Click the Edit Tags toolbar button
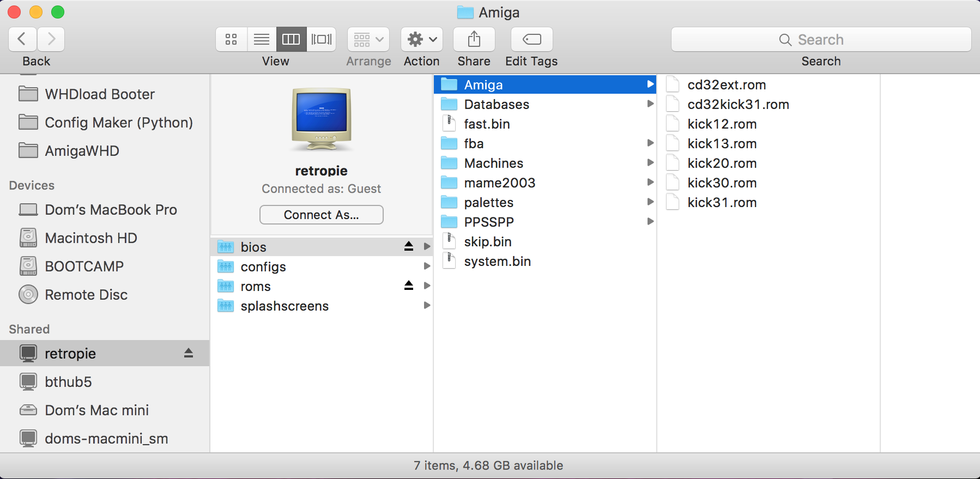This screenshot has width=980, height=479. click(x=532, y=39)
